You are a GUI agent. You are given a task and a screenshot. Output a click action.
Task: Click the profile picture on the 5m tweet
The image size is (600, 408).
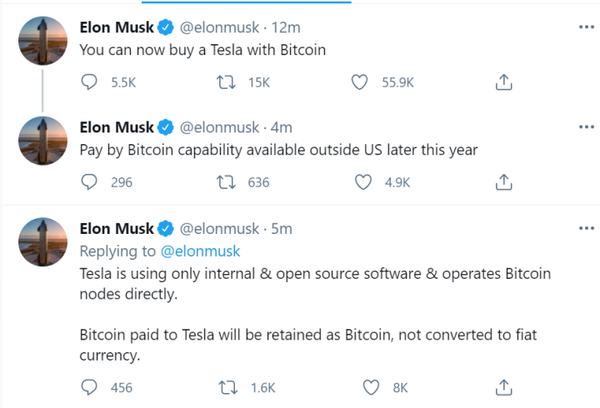pos(43,242)
